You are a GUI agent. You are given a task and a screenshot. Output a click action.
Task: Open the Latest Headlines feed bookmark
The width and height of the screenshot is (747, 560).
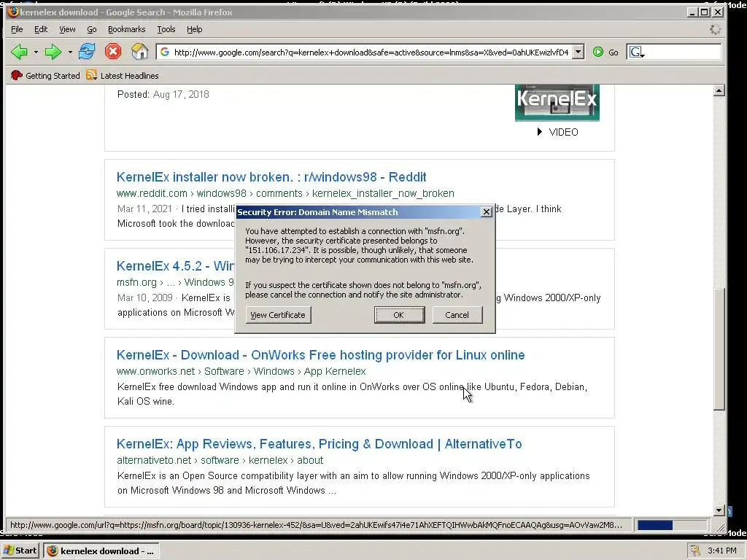pos(123,75)
